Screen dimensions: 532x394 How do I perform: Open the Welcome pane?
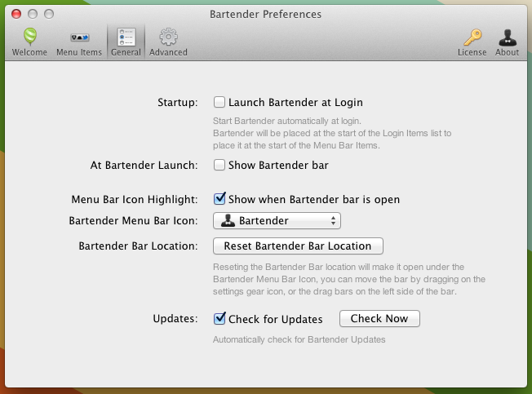29,42
